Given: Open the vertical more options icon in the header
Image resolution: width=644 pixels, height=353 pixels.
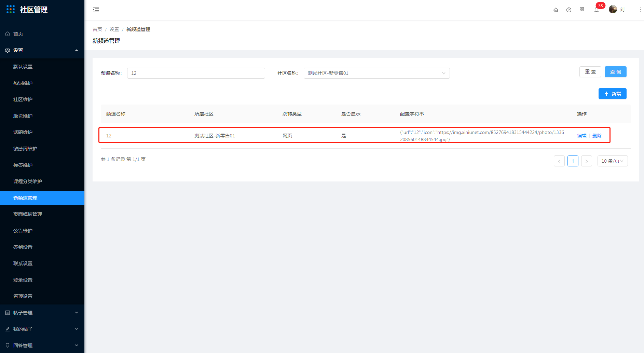Looking at the screenshot, I should [x=640, y=10].
